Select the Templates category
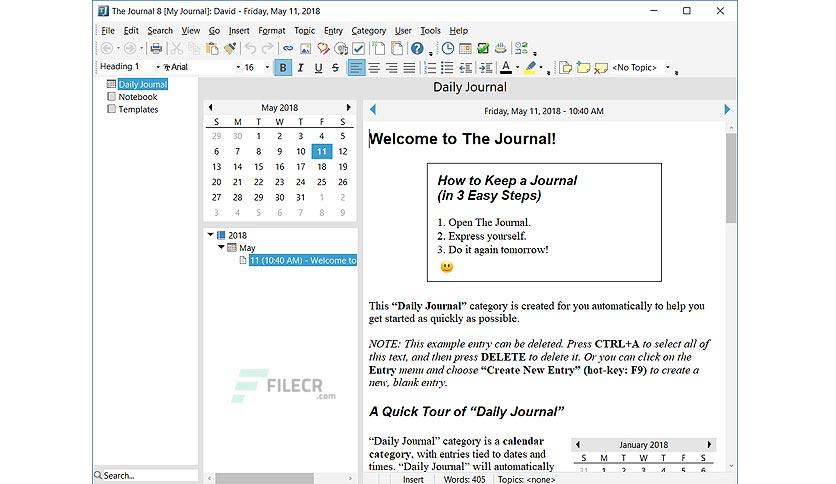836x484 pixels. 138,109
